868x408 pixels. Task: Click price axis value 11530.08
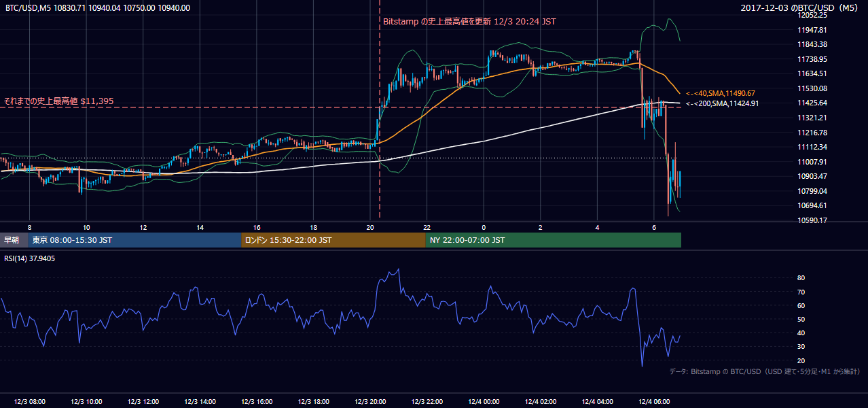pyautogui.click(x=812, y=88)
